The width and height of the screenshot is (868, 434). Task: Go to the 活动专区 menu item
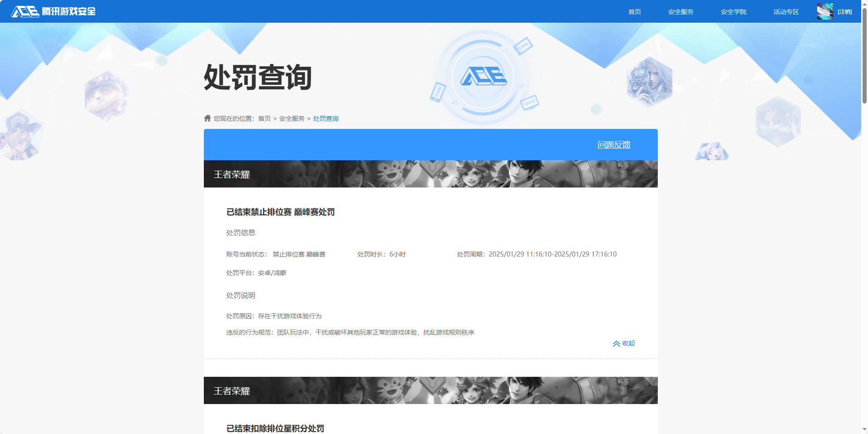point(786,12)
